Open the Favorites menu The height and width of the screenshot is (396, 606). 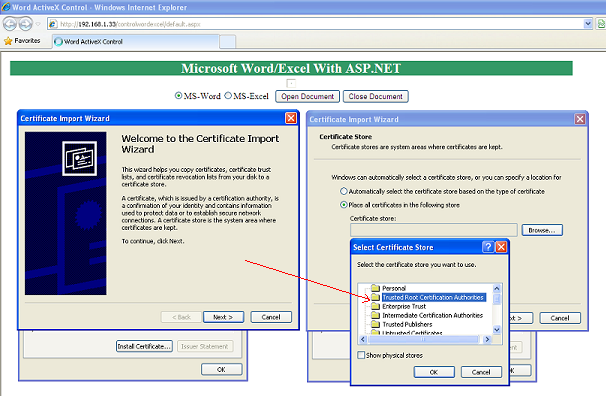coord(22,41)
